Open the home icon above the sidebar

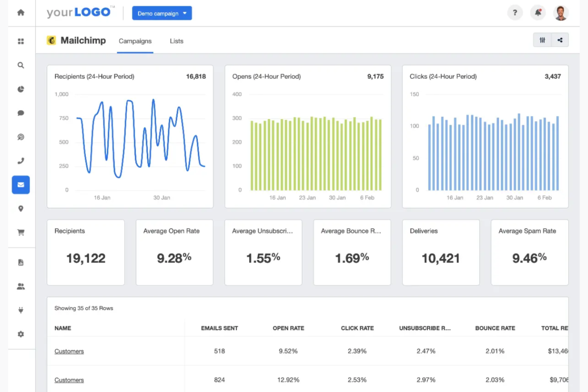(x=21, y=13)
